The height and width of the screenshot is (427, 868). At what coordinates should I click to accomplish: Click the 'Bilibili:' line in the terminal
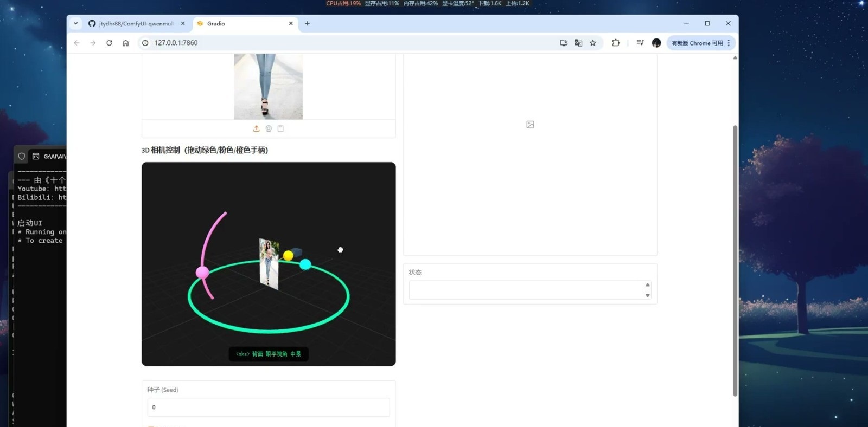click(x=42, y=197)
